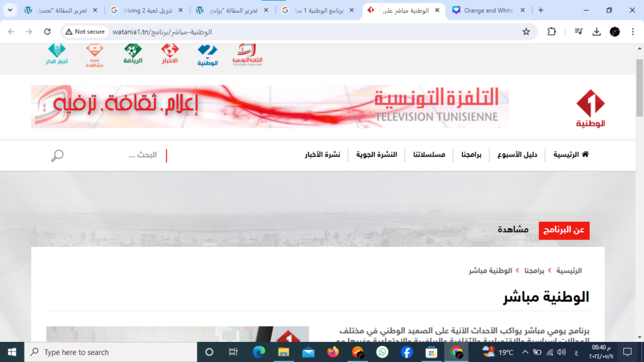Expand the tab search dropdown arrow
Screen dimensions: 644x362
click(9, 10)
